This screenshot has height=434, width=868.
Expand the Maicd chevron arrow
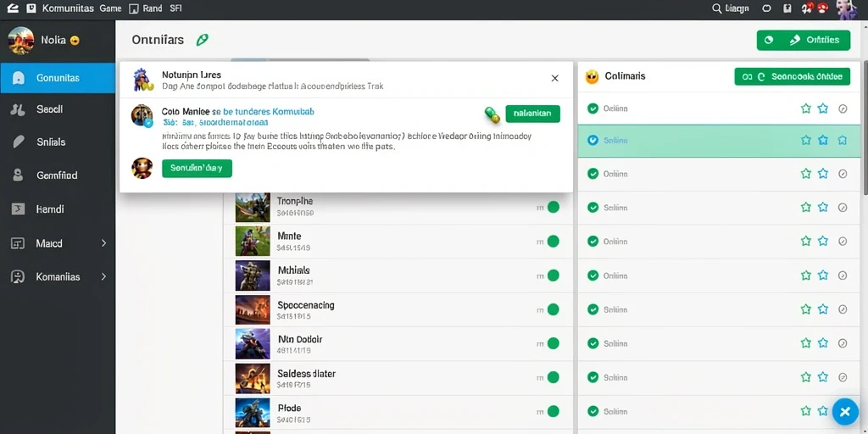pyautogui.click(x=103, y=243)
